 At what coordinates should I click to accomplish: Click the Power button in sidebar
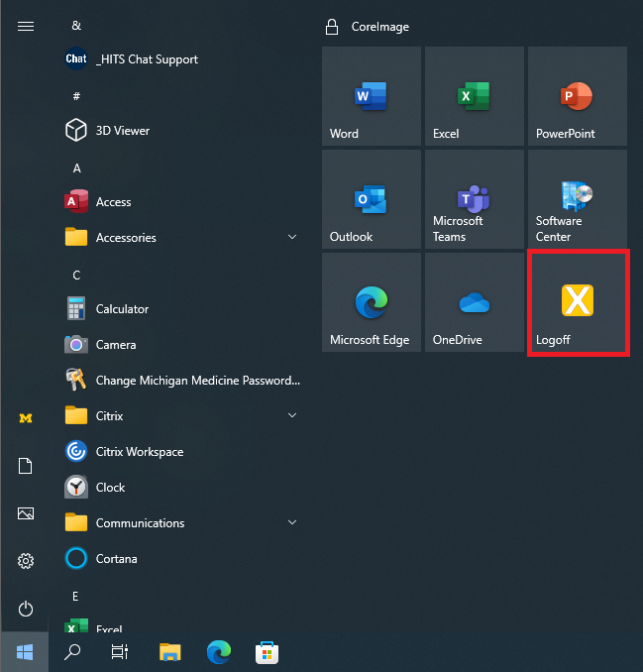click(x=26, y=609)
